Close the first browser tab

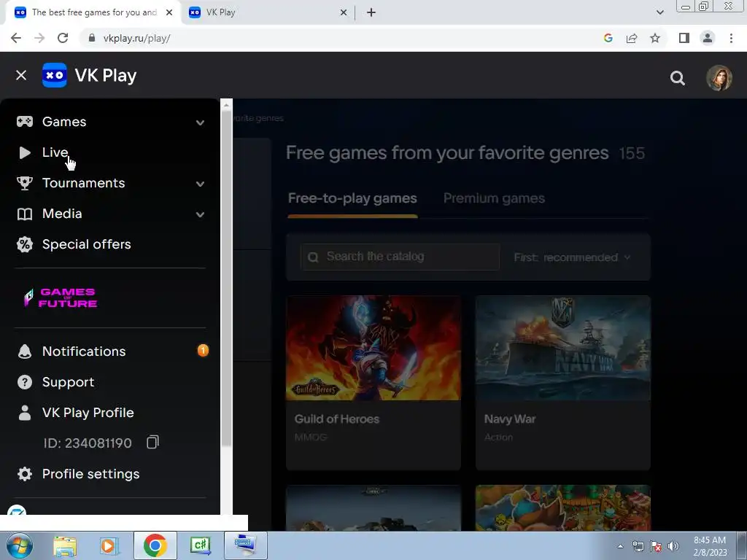(169, 12)
